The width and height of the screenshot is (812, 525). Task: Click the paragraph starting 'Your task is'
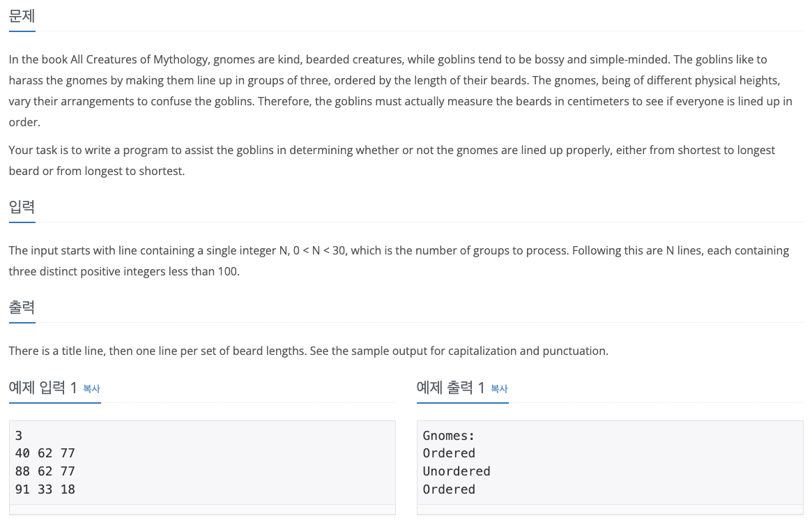click(392, 160)
